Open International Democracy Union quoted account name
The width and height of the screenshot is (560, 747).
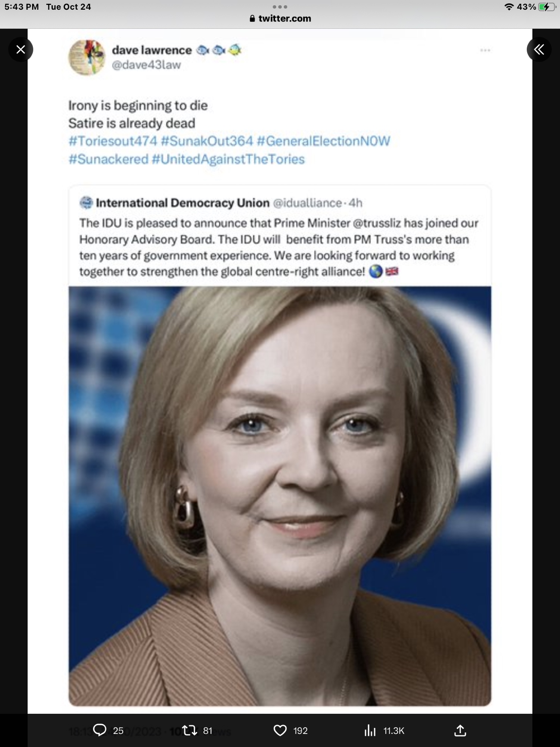[x=183, y=203]
